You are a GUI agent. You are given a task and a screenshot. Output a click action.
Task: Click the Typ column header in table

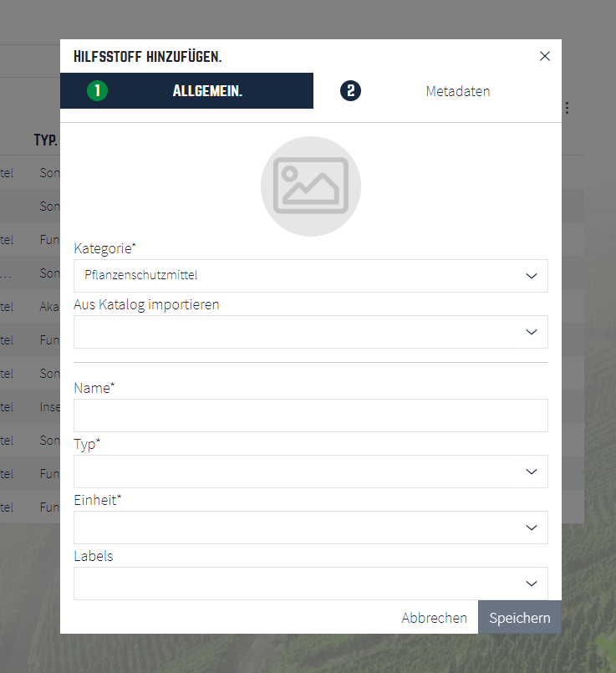coord(45,140)
